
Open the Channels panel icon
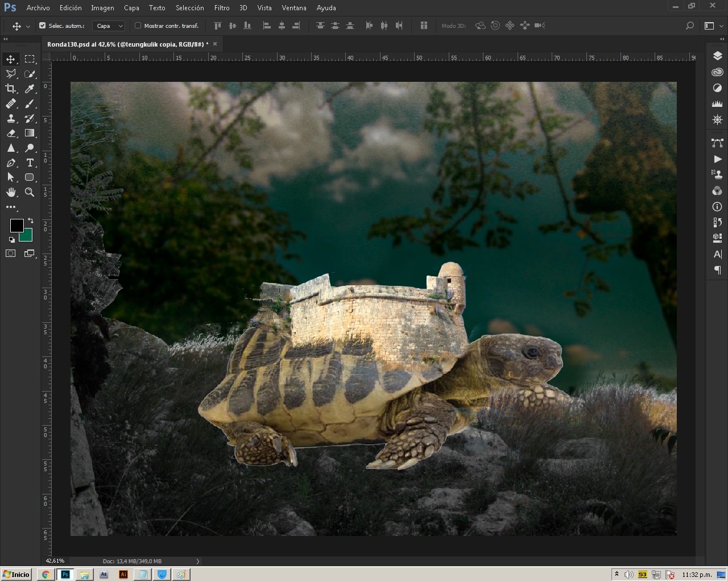[x=717, y=190]
